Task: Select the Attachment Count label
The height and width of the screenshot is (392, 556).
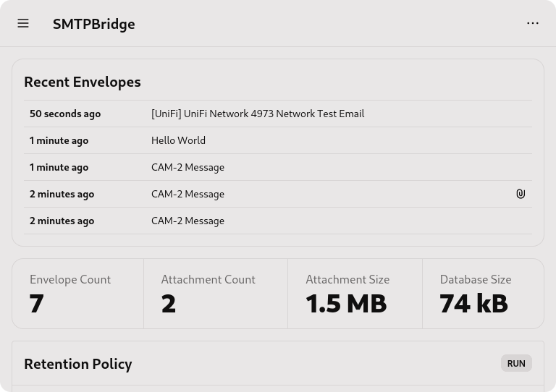Action: [208, 279]
